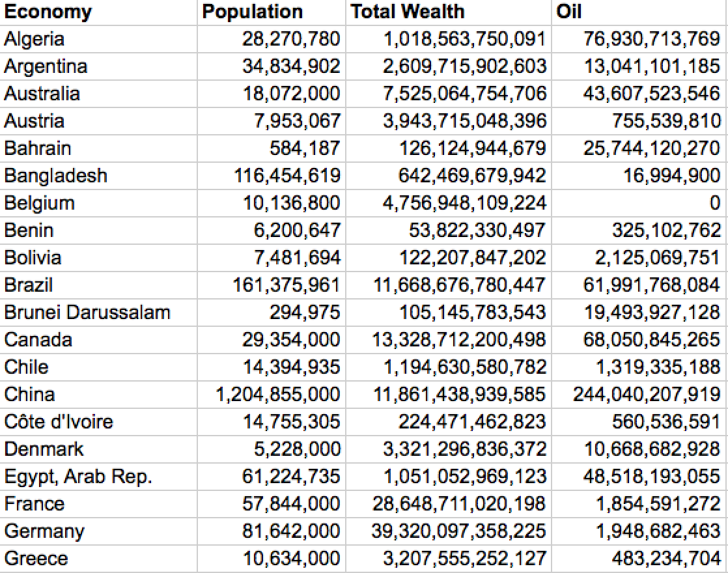The image size is (728, 573).
Task: Select Germany's population value 81,642,000
Action: pyautogui.click(x=291, y=531)
